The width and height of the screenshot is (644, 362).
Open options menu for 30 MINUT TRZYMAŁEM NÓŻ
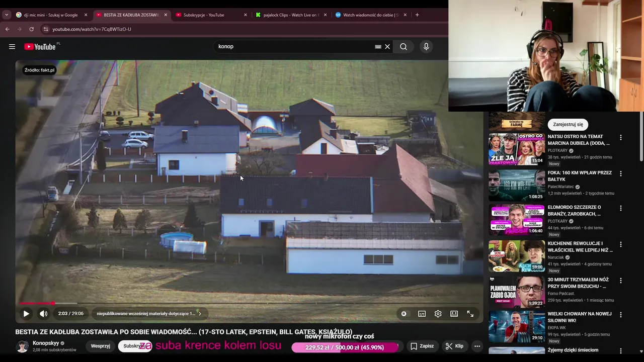(620, 281)
